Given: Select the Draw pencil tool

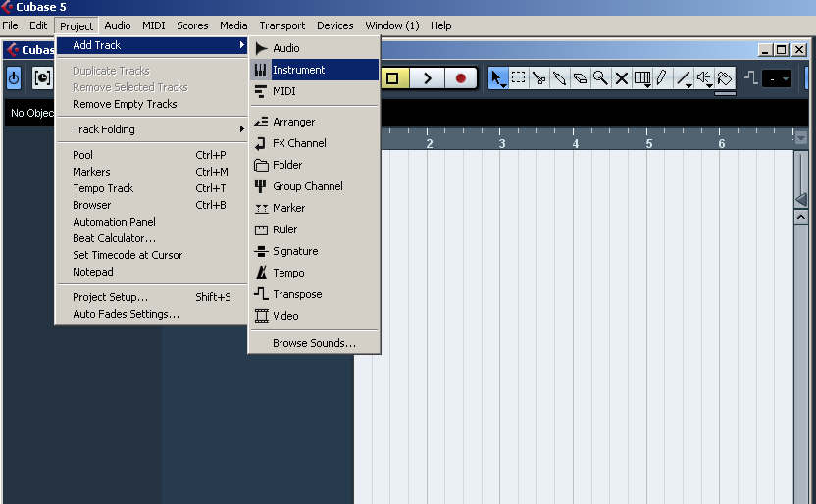Looking at the screenshot, I should click(662, 78).
